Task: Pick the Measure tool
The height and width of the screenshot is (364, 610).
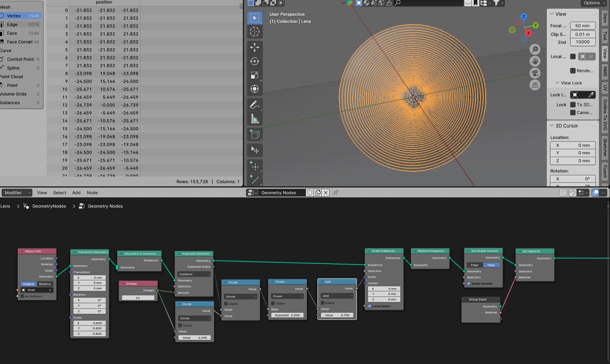Action: (255, 119)
